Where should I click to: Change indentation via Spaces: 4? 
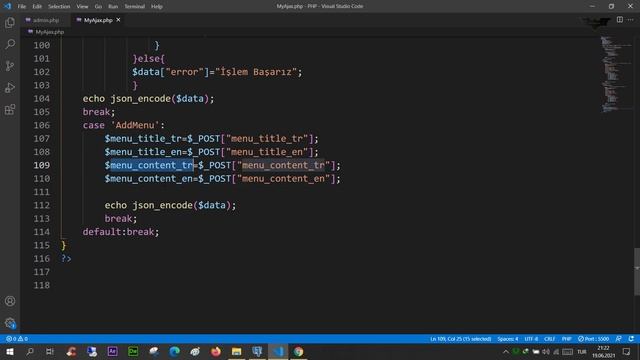(507, 339)
